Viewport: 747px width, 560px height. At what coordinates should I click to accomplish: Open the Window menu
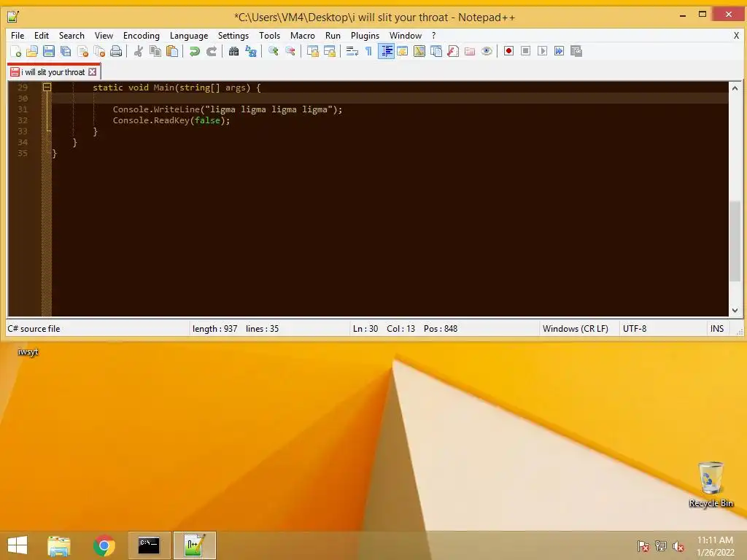tap(406, 36)
